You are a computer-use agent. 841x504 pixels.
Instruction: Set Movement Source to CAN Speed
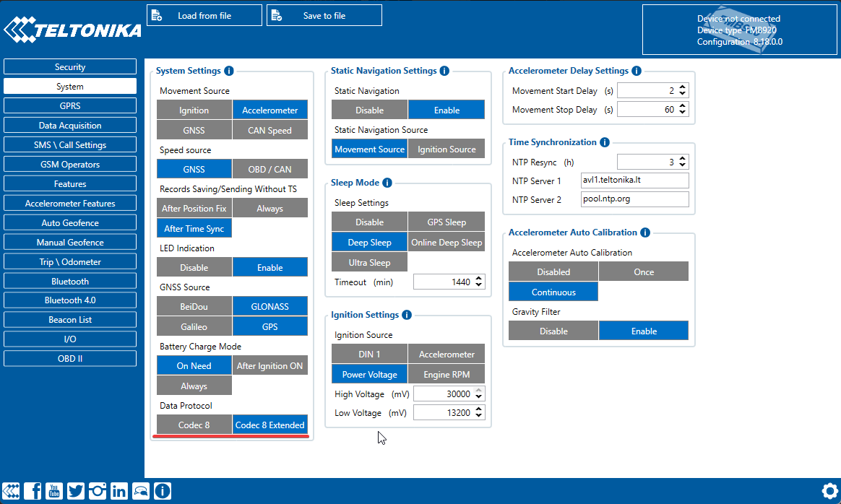269,130
